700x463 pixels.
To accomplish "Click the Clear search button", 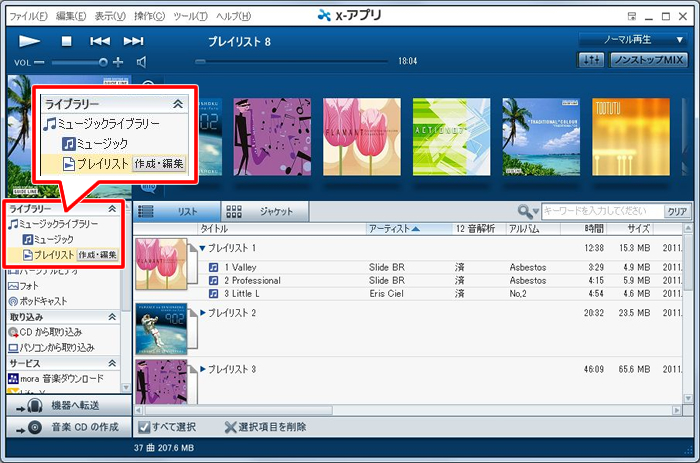I will (x=677, y=211).
